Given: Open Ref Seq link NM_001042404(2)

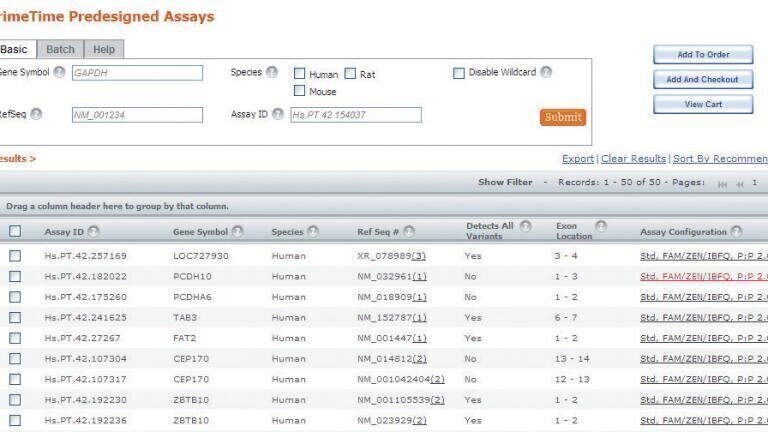Looking at the screenshot, I should pyautogui.click(x=401, y=379).
